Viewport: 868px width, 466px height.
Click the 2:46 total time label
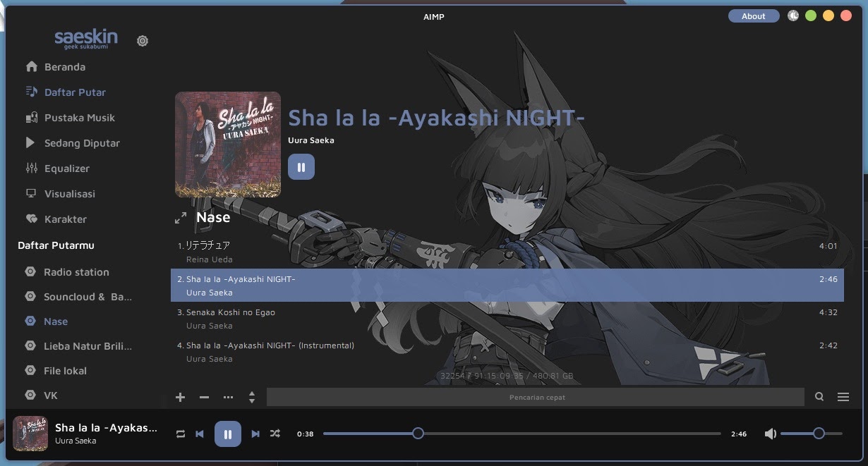(739, 434)
